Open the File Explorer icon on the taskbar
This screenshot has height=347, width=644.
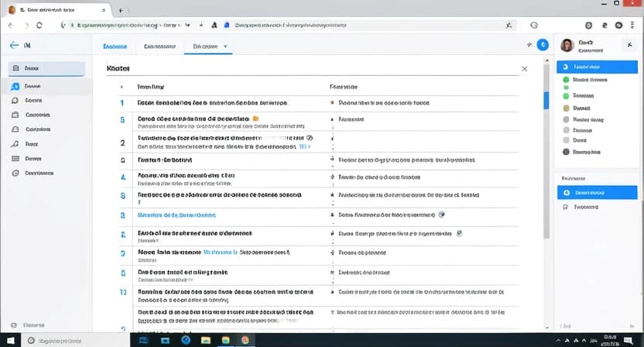205,340
